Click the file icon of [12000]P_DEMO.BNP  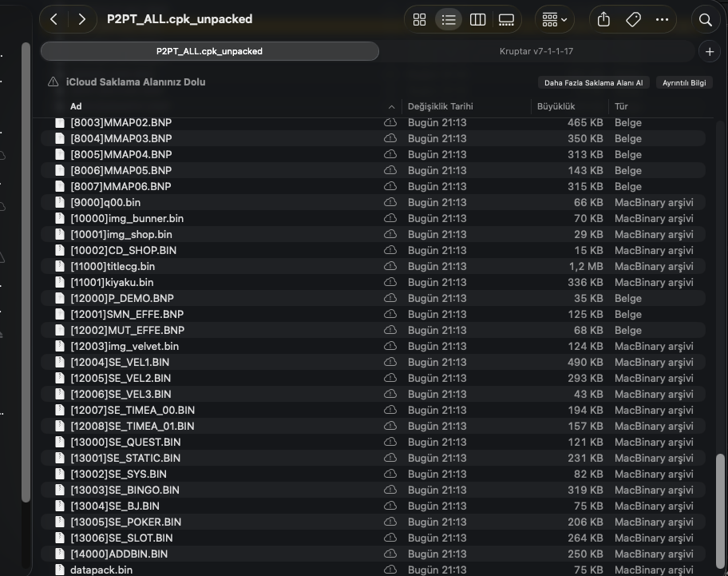click(x=60, y=298)
